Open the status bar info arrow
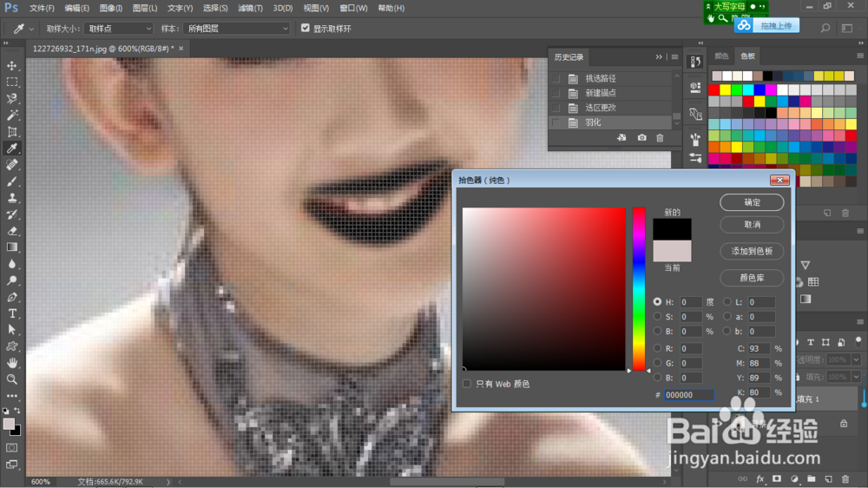The height and width of the screenshot is (488, 868). (x=168, y=482)
